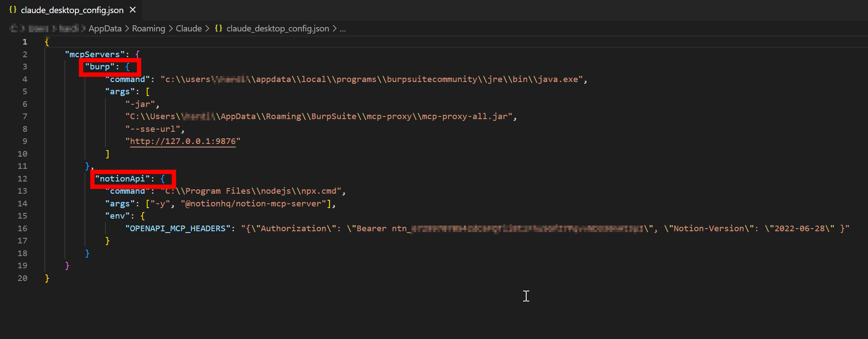The height and width of the screenshot is (339, 868).
Task: Click the "OPENAPI_MCP_HEADERS" key
Action: tap(178, 229)
